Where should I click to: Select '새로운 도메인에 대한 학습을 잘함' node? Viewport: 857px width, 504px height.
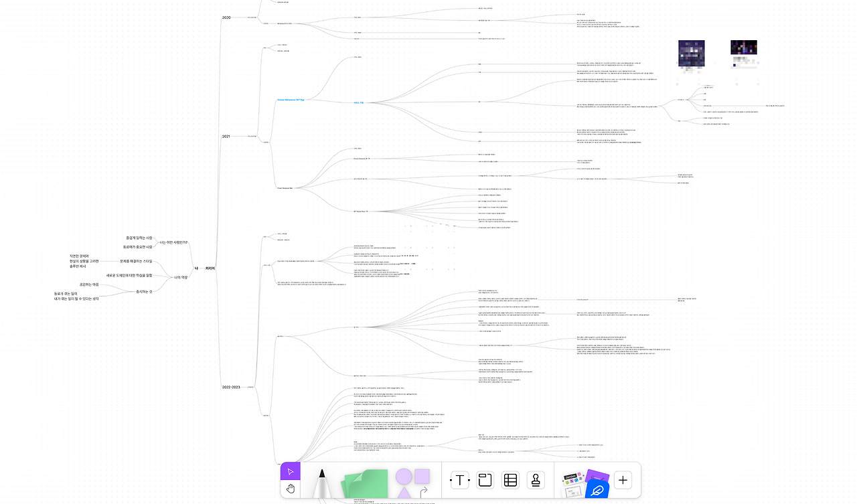pos(130,275)
